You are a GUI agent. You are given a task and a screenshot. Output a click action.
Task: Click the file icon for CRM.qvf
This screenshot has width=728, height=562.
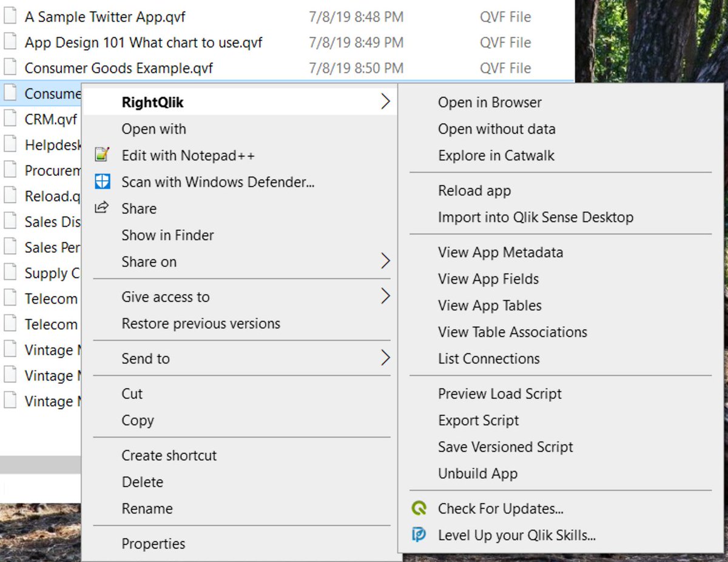[x=9, y=118]
